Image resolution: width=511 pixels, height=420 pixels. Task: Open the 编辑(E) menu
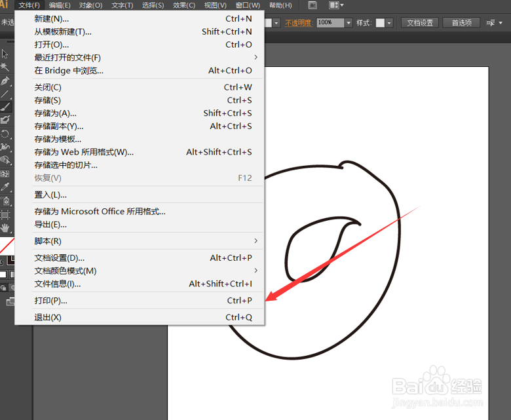tap(60, 5)
